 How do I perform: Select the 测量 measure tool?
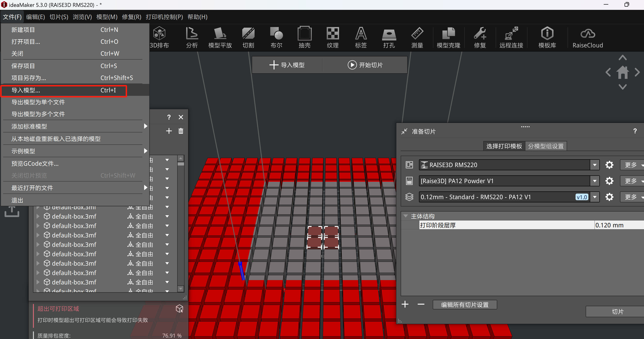click(x=417, y=37)
